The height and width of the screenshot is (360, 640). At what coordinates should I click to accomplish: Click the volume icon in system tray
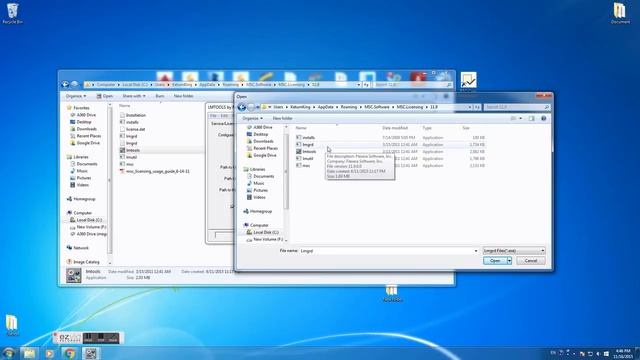(598, 353)
